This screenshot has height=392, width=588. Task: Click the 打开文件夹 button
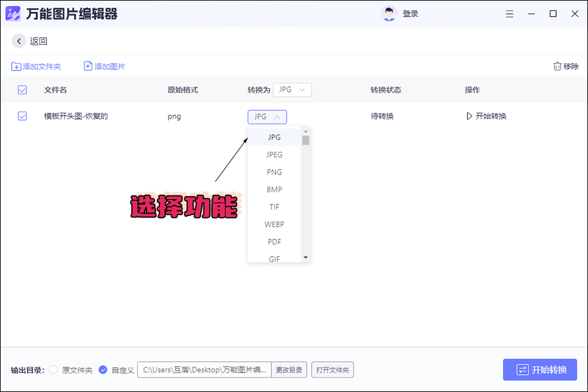[x=333, y=370]
